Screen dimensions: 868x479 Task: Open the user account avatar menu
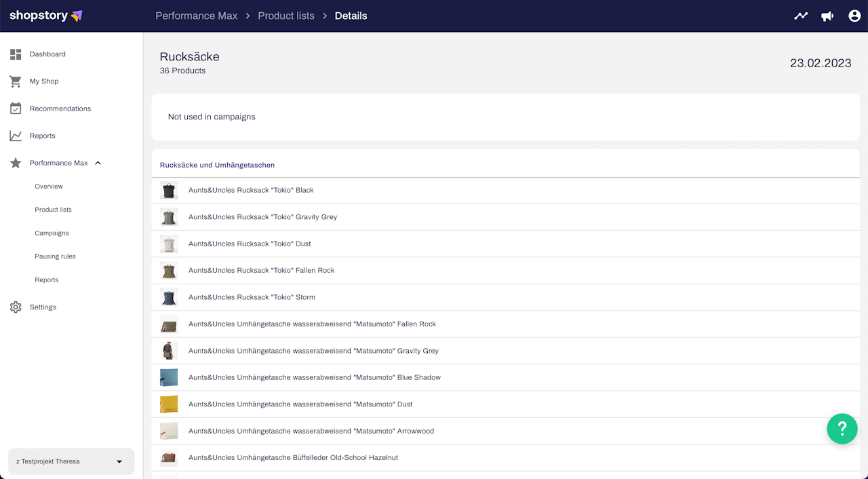854,16
